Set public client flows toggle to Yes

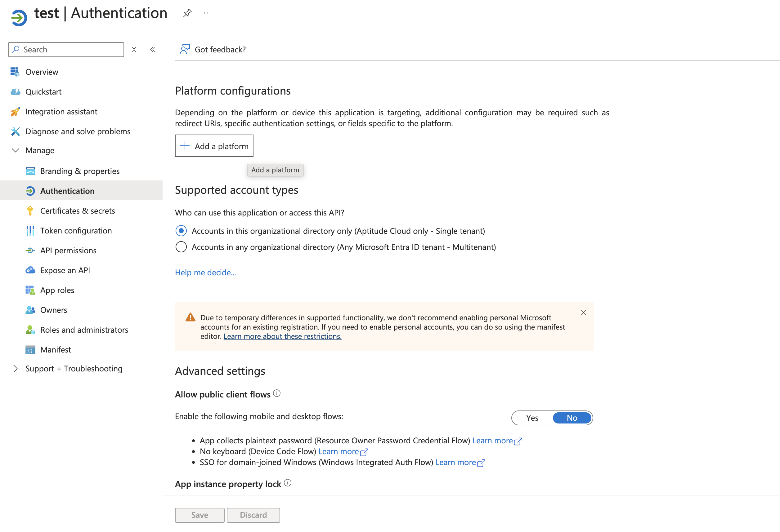[532, 418]
